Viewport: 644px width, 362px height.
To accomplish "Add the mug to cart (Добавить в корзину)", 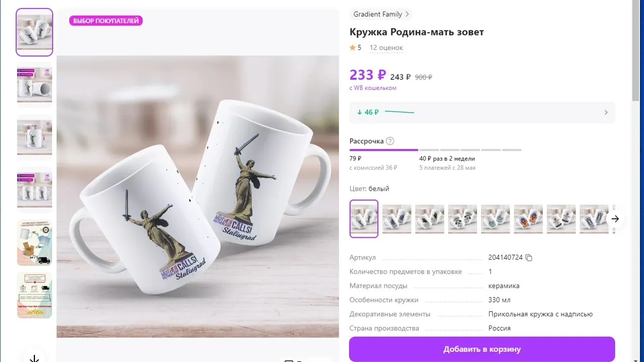I will click(482, 349).
